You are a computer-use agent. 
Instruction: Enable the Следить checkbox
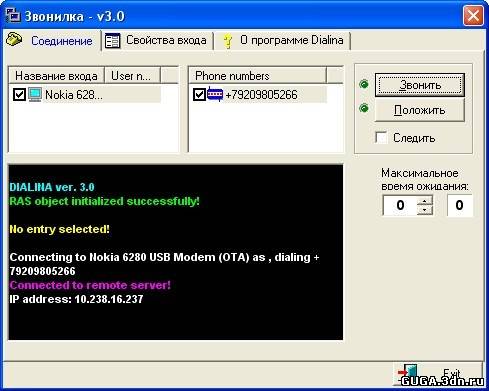click(381, 137)
